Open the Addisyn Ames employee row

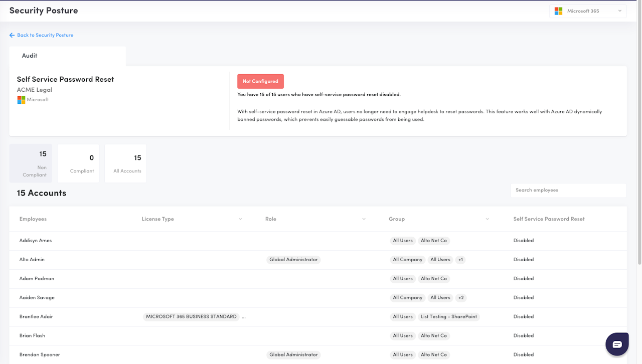click(36, 241)
